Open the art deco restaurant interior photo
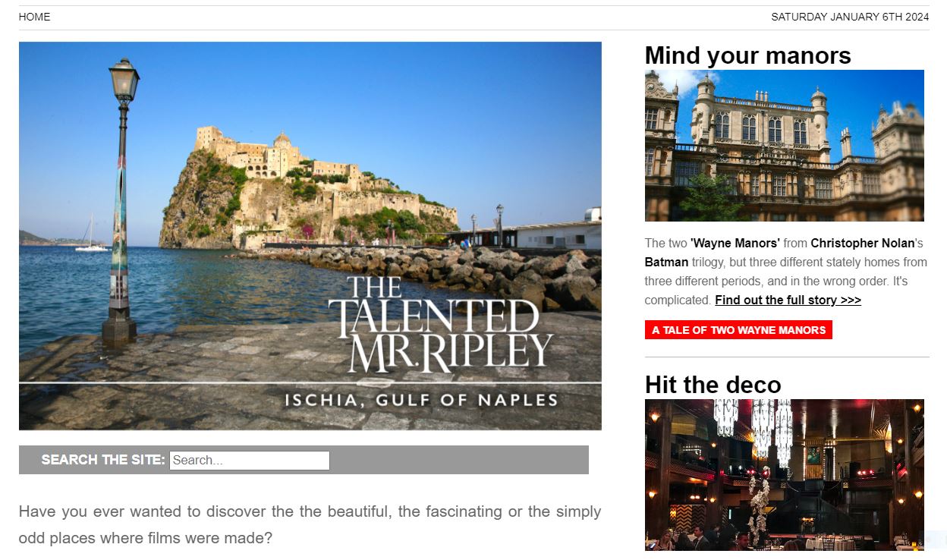 tap(785, 475)
